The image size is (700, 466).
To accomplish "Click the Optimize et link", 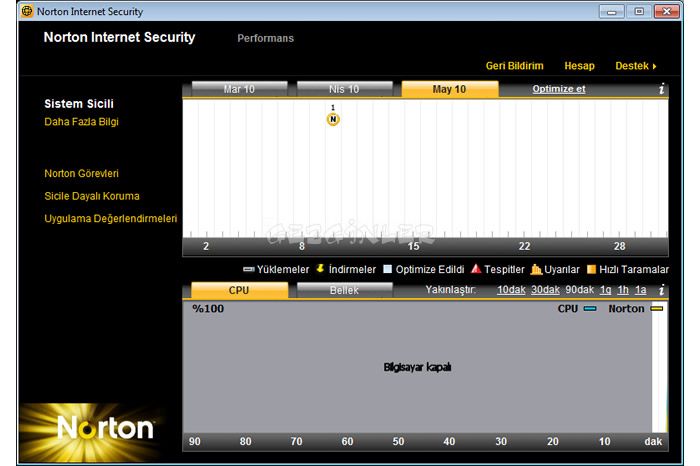I will 558,89.
